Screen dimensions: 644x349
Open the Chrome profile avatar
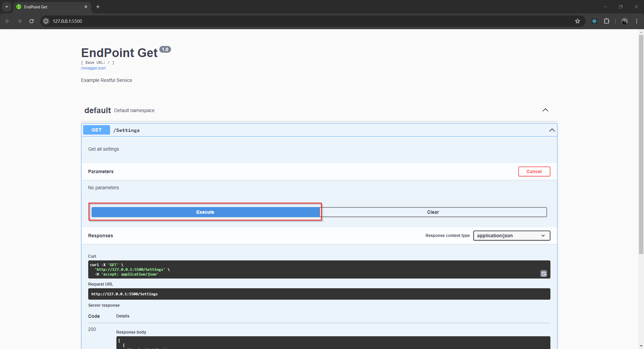click(x=624, y=21)
